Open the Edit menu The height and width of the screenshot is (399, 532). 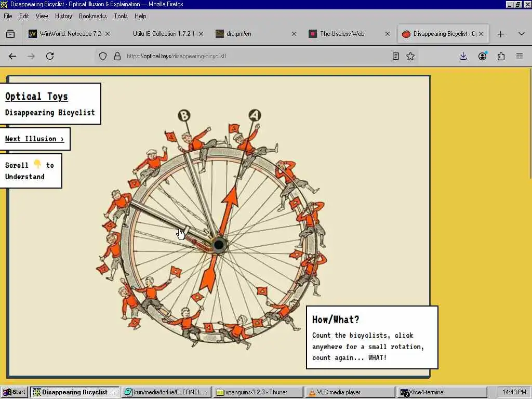pyautogui.click(x=24, y=16)
